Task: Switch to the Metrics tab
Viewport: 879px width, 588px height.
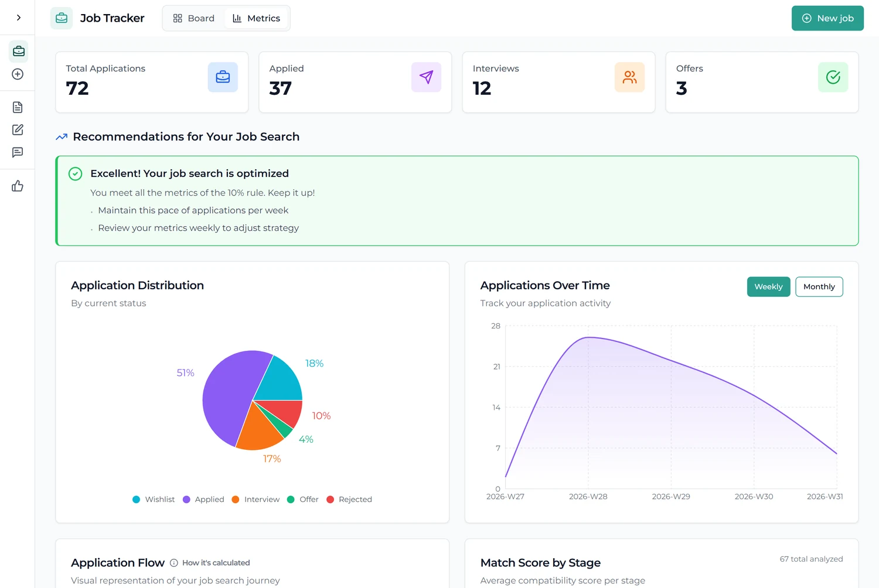Action: [257, 18]
